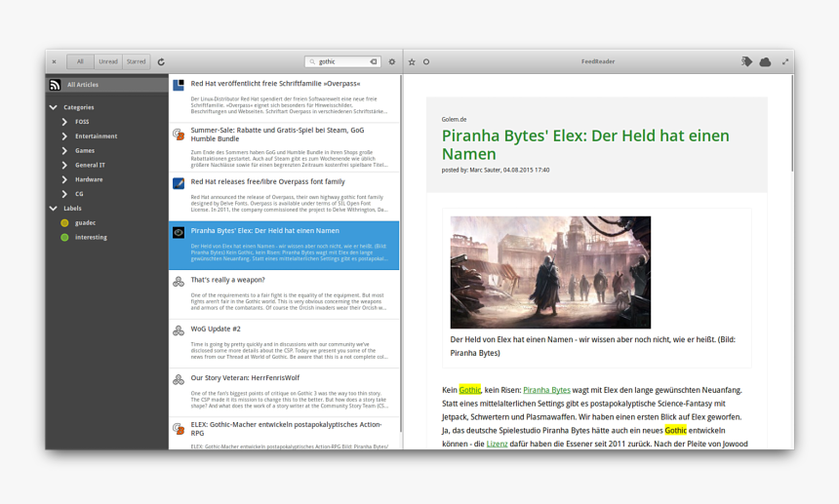Viewport: 839px width, 504px height.
Task: Click the fullscreen expand icon
Action: [x=785, y=62]
